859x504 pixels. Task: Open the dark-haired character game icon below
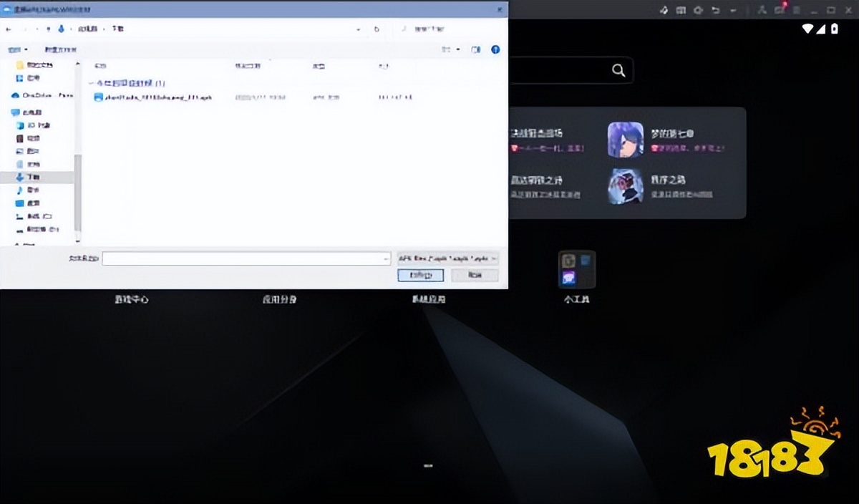(x=626, y=186)
